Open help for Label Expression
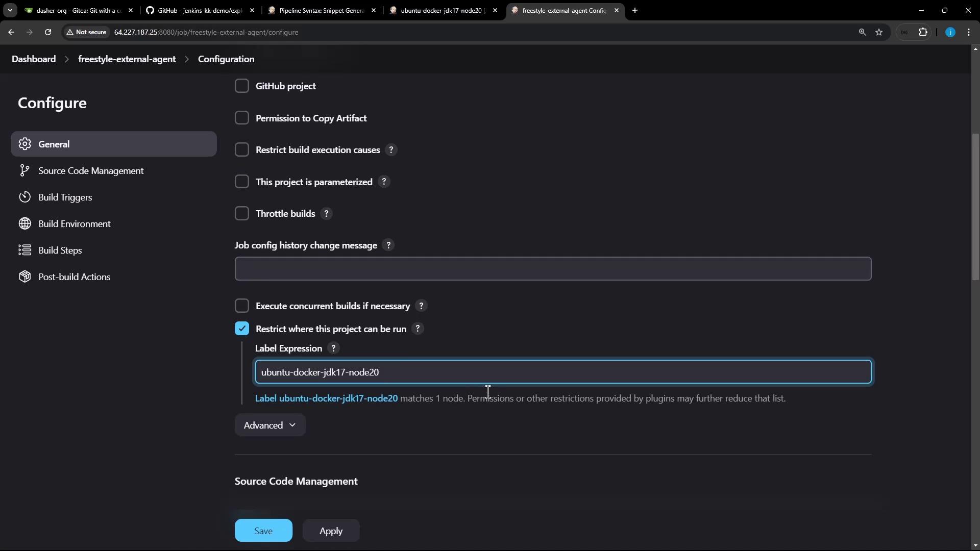The image size is (980, 551). pyautogui.click(x=333, y=348)
